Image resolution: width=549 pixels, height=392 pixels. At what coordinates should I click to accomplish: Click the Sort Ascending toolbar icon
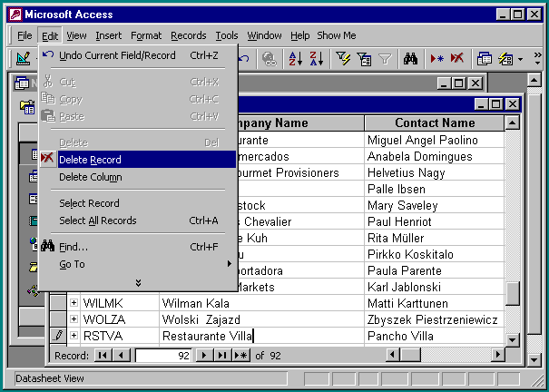pyautogui.click(x=295, y=59)
